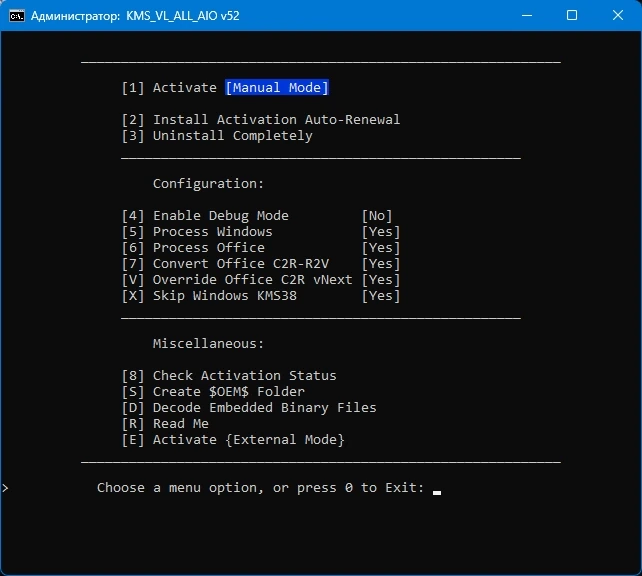Viewport: 642px width, 576px height.
Task: Click Override Office C2R vNext option
Action: 253,280
